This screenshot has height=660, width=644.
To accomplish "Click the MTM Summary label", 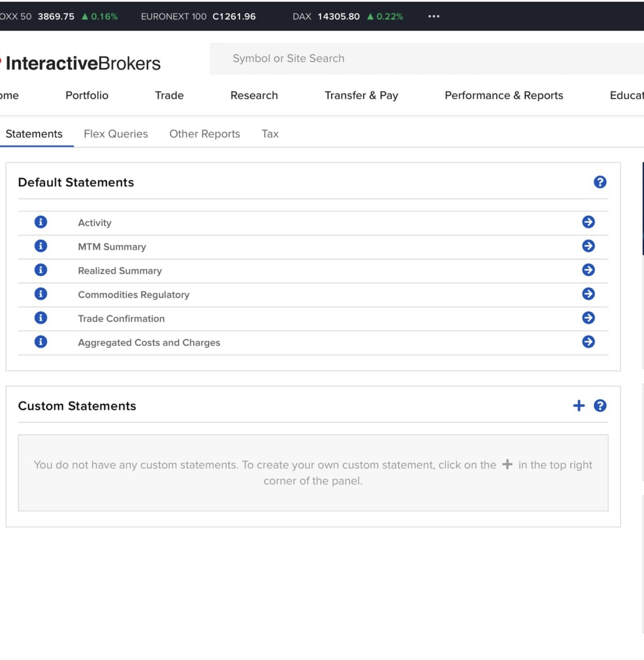I will click(x=112, y=247).
